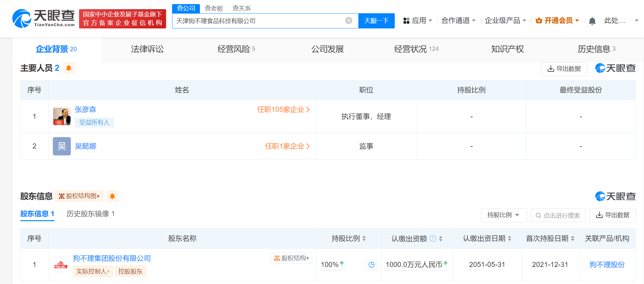The width and height of the screenshot is (644, 284).
Task: Click bell alert beside 股权结构图 tag
Action: pyautogui.click(x=112, y=196)
